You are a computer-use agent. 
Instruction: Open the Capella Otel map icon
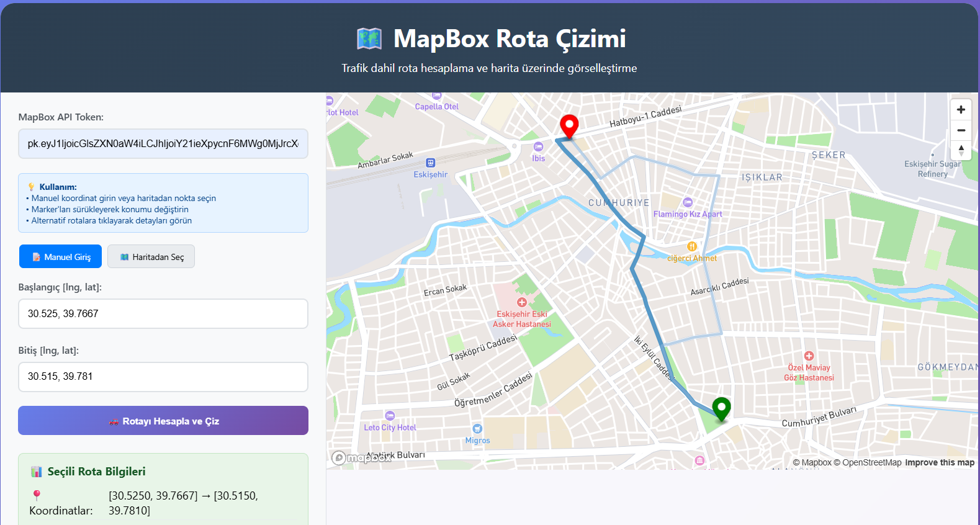tap(437, 96)
